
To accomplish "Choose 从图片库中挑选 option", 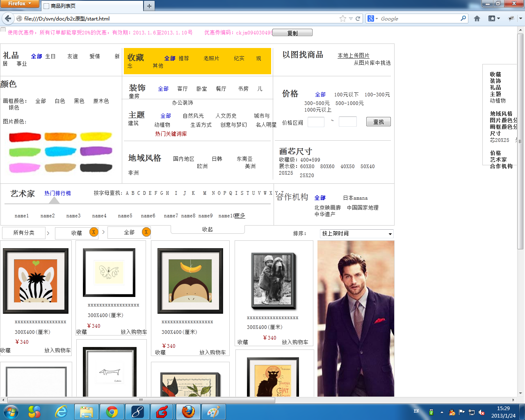I will [x=372, y=63].
